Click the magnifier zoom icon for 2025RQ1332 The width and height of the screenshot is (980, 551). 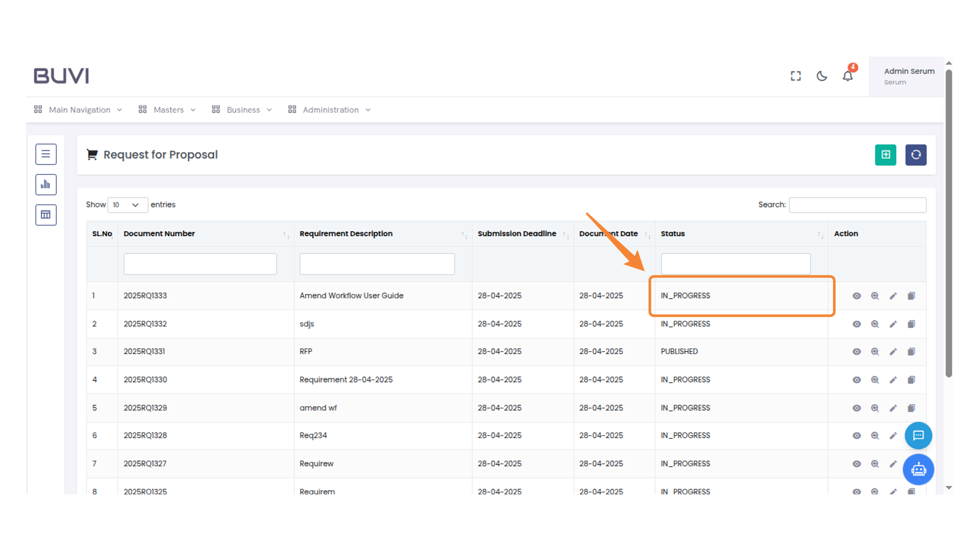(x=874, y=324)
